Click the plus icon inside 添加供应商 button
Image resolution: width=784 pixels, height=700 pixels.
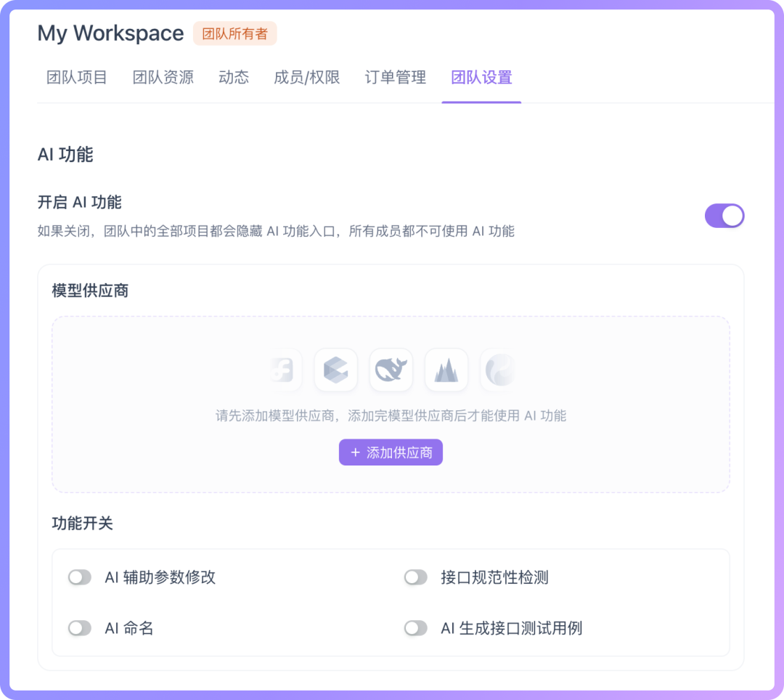[354, 452]
